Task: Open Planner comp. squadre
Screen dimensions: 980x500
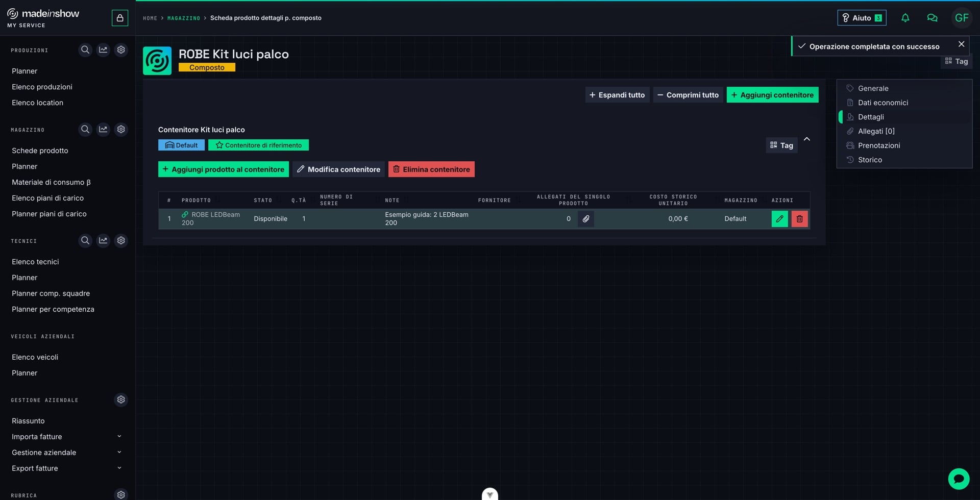Action: [51, 293]
